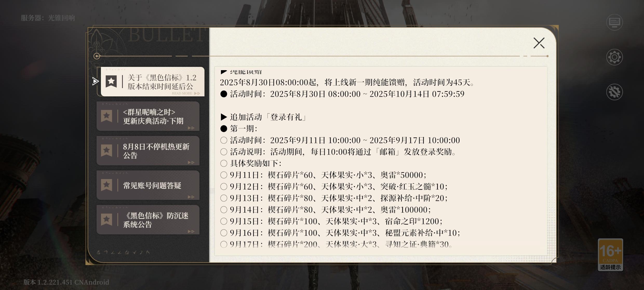The width and height of the screenshot is (644, 290).
Task: Click the 9月13日 reward line
Action: click(334, 198)
